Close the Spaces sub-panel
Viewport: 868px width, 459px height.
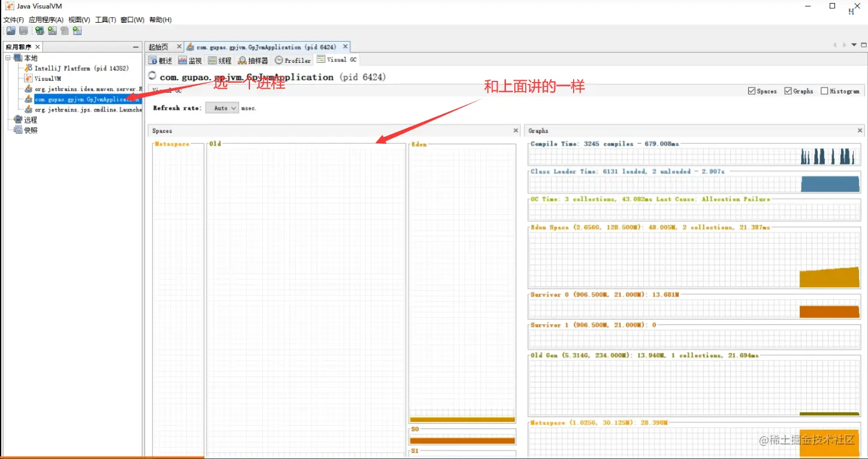pyautogui.click(x=516, y=130)
